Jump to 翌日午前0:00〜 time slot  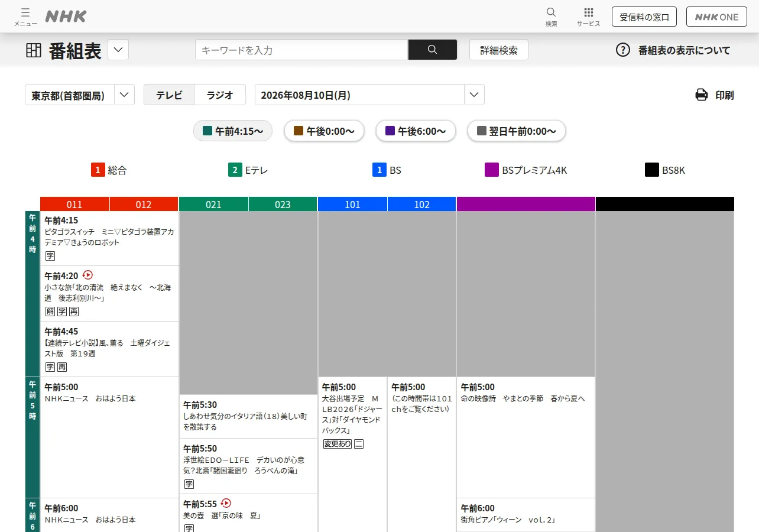click(x=517, y=131)
